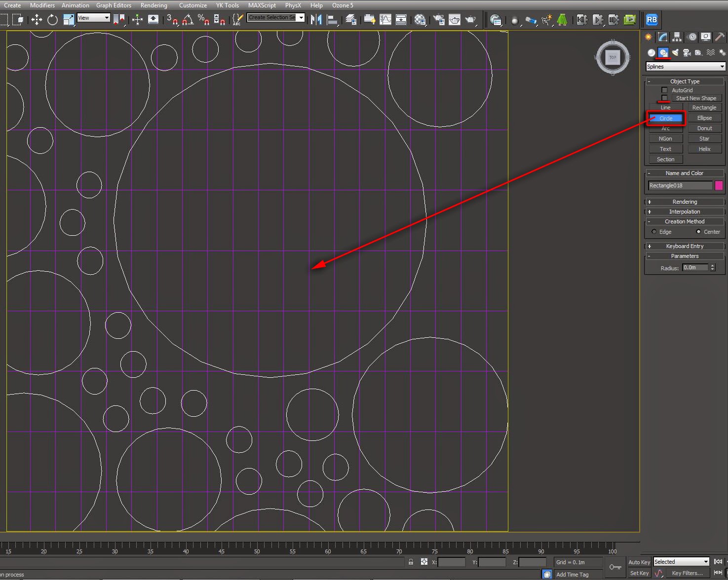Click the ViewCube Top face
Viewport: 728px width, 580px height.
(x=613, y=58)
